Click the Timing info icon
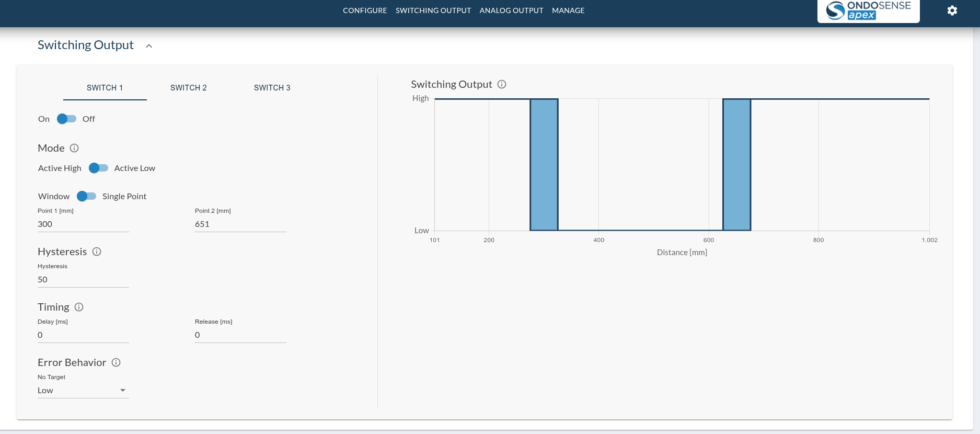Image resolution: width=980 pixels, height=434 pixels. point(79,307)
